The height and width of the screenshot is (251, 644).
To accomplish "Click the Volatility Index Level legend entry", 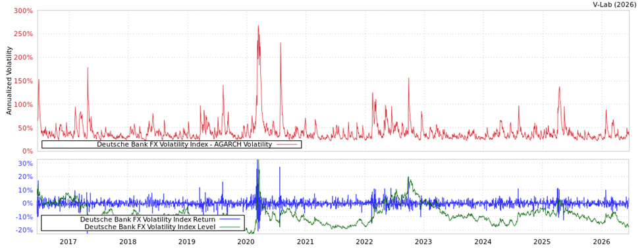I will tap(149, 227).
